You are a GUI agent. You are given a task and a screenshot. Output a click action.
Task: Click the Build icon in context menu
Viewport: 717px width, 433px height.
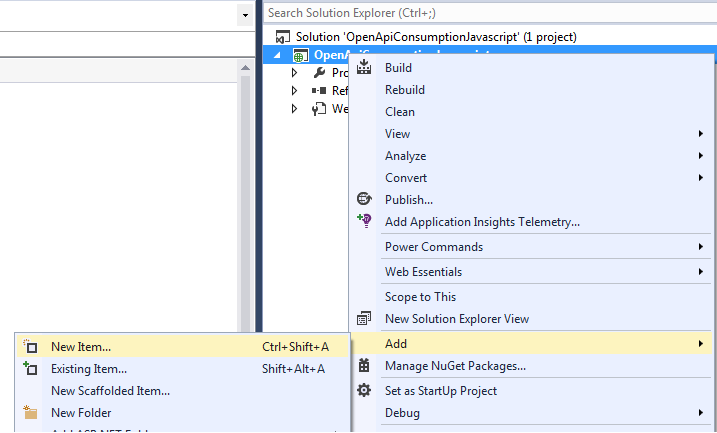(x=364, y=68)
